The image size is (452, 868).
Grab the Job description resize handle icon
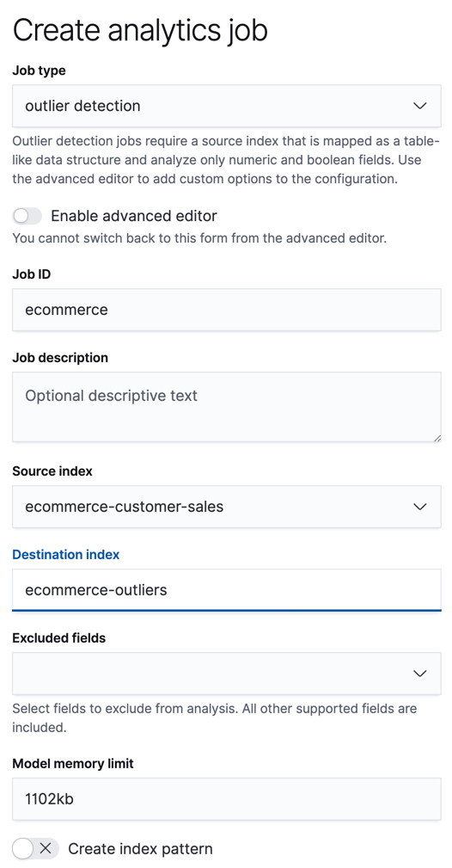tap(437, 438)
